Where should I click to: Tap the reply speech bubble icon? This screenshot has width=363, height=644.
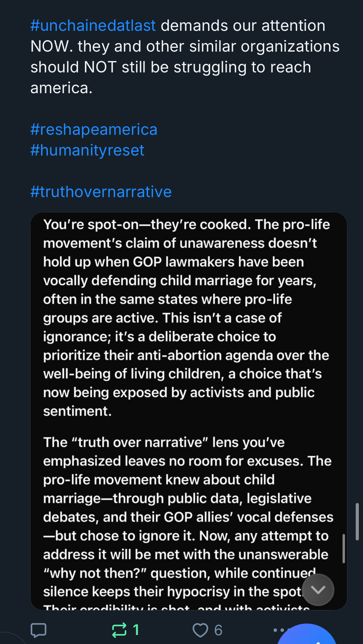click(x=38, y=630)
